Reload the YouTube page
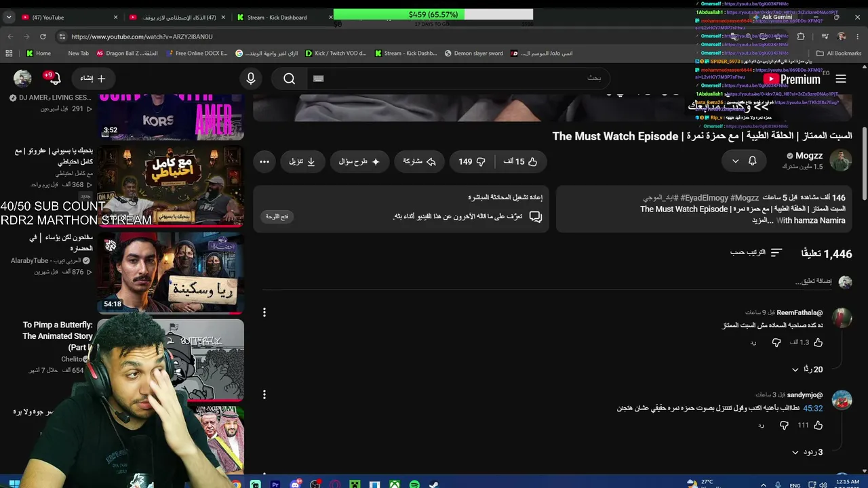 click(43, 37)
